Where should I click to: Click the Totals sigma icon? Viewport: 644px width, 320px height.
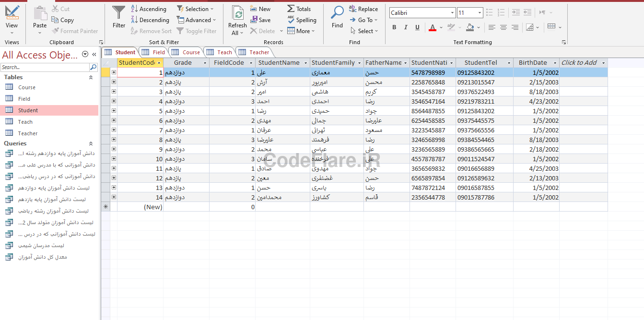point(291,9)
